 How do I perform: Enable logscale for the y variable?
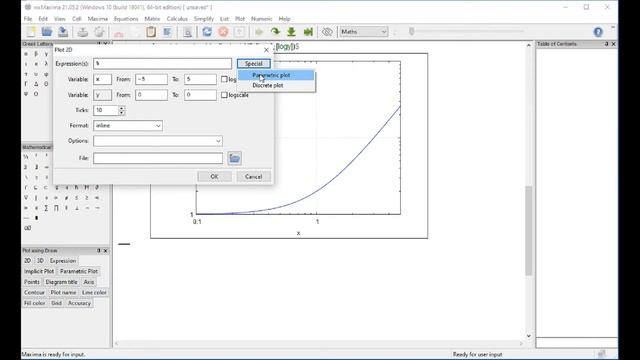(x=224, y=95)
